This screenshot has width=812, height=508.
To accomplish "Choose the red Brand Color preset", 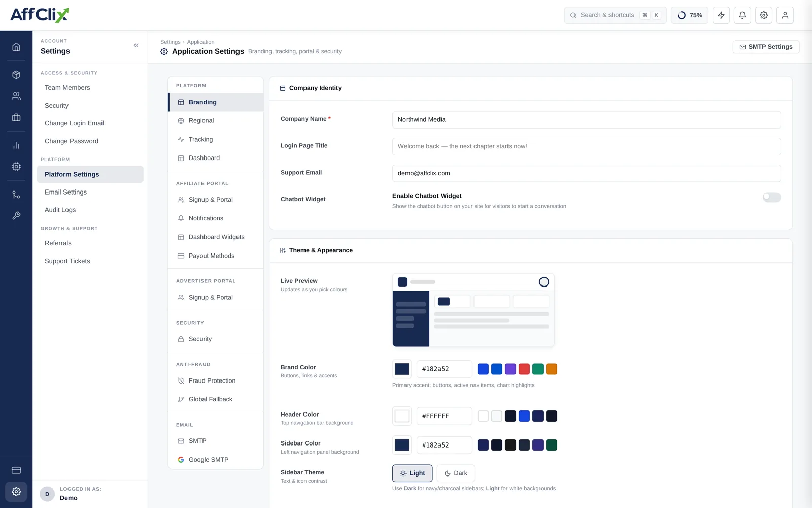I will tap(524, 369).
